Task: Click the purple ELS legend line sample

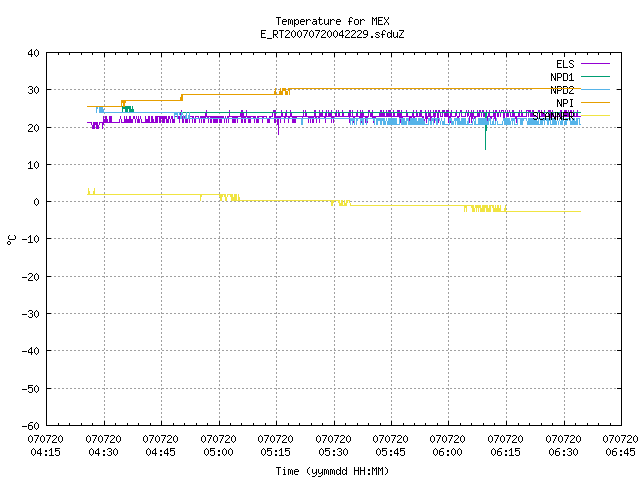Action: coord(595,64)
